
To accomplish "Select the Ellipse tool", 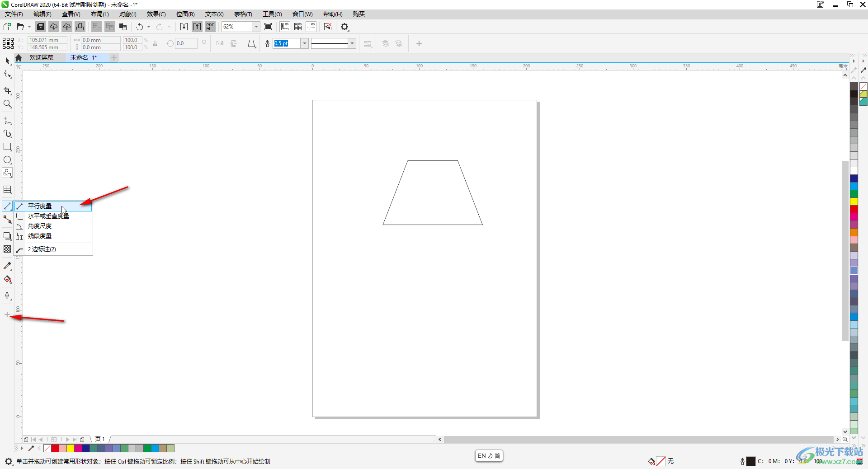I will tap(7, 160).
